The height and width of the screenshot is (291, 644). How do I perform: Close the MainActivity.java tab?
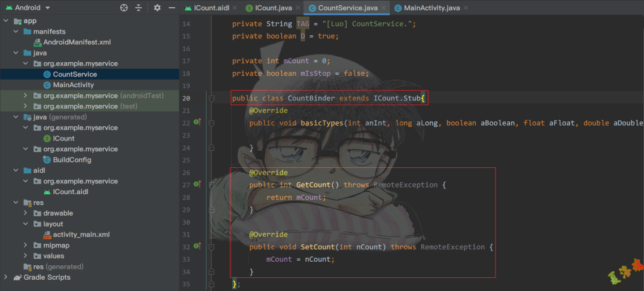click(466, 8)
